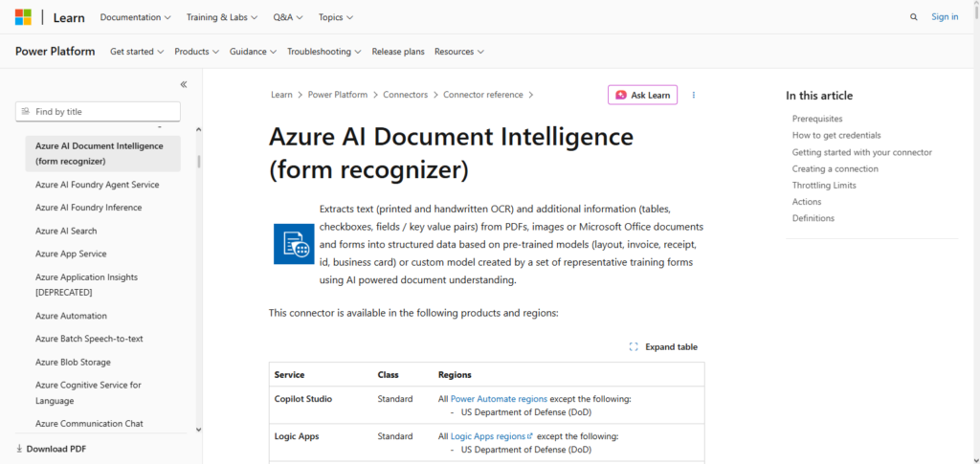Click the Ask Learn sparkle icon
This screenshot has width=980, height=464.
coord(620,95)
